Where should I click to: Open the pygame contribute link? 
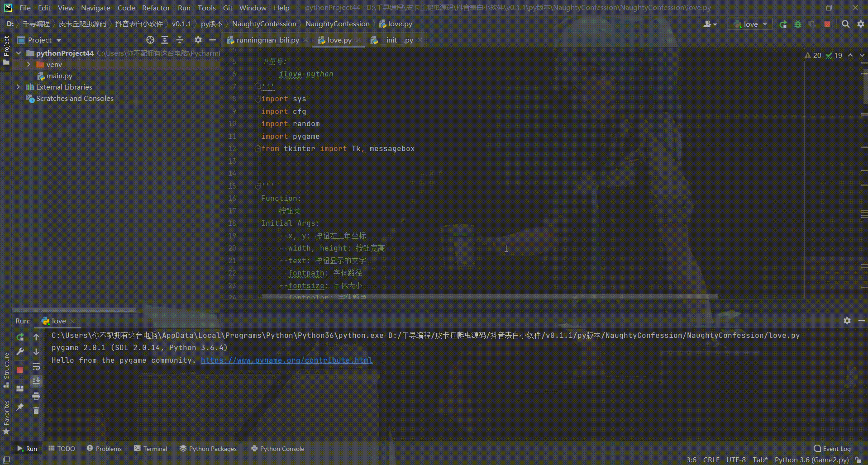286,361
